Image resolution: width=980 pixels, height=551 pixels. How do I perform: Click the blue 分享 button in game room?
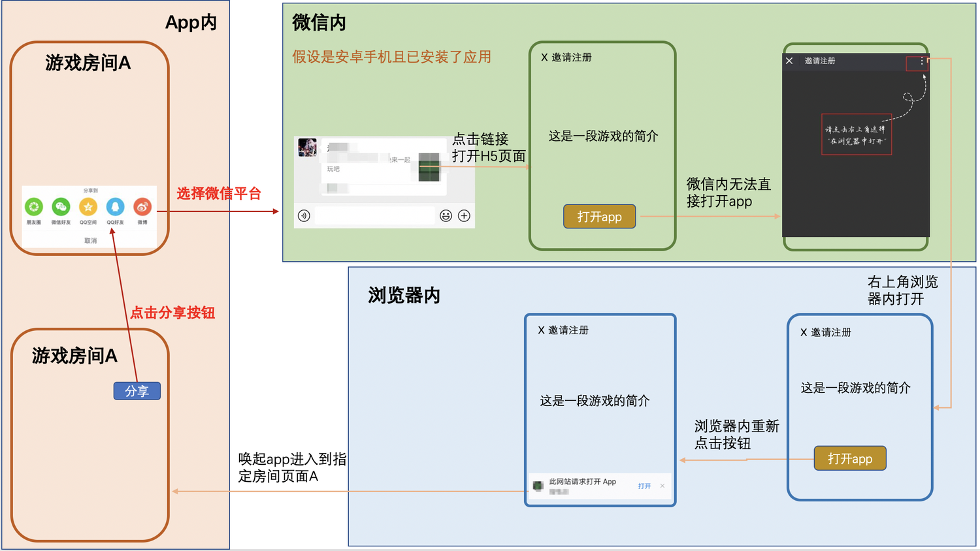[x=137, y=391]
